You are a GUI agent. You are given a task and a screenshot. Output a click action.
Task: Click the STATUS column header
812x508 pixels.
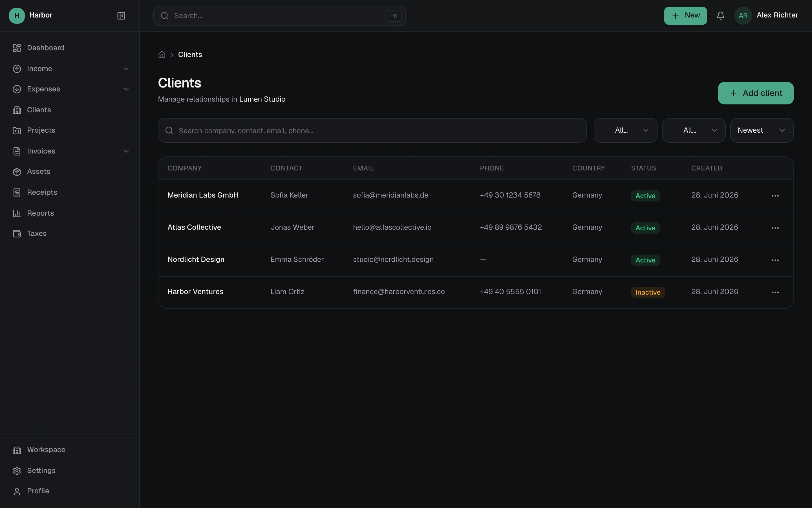click(x=643, y=168)
